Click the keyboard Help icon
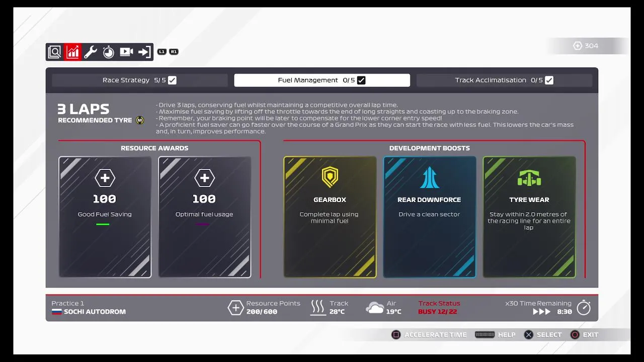The width and height of the screenshot is (644, 362). (x=485, y=335)
